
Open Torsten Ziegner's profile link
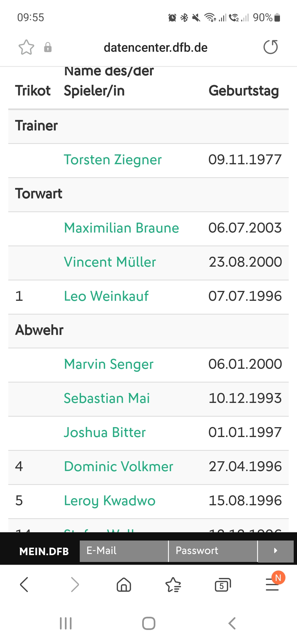pos(113,160)
